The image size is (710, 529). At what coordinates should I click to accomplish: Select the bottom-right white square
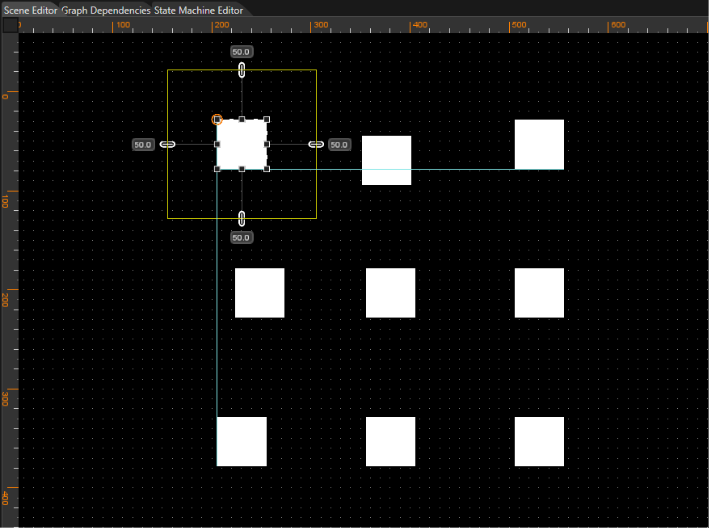point(539,442)
